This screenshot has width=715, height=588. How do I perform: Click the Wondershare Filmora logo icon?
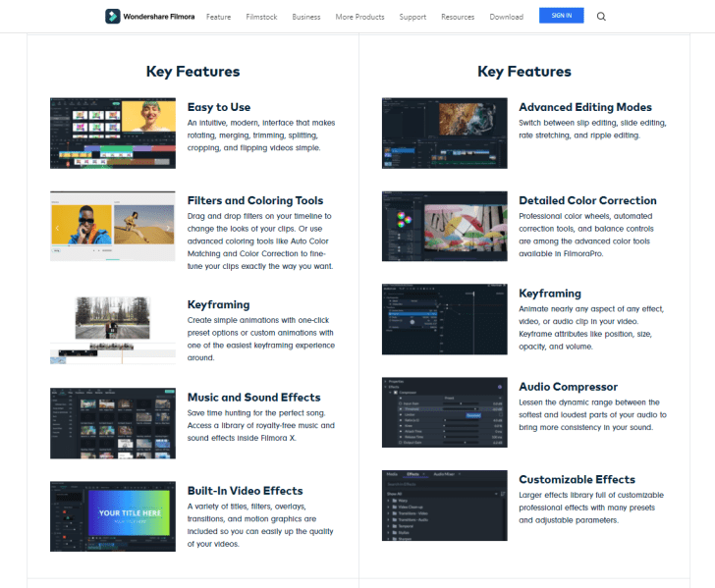113,16
